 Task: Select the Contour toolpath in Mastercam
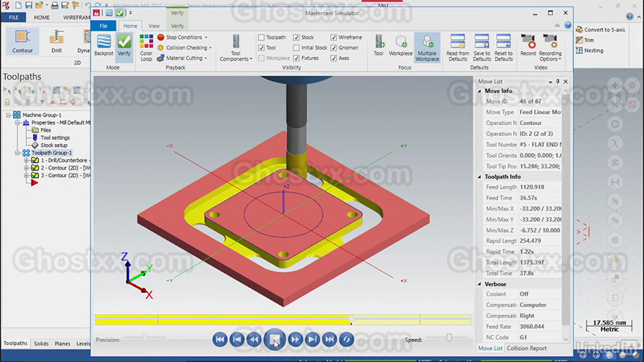pos(22,42)
